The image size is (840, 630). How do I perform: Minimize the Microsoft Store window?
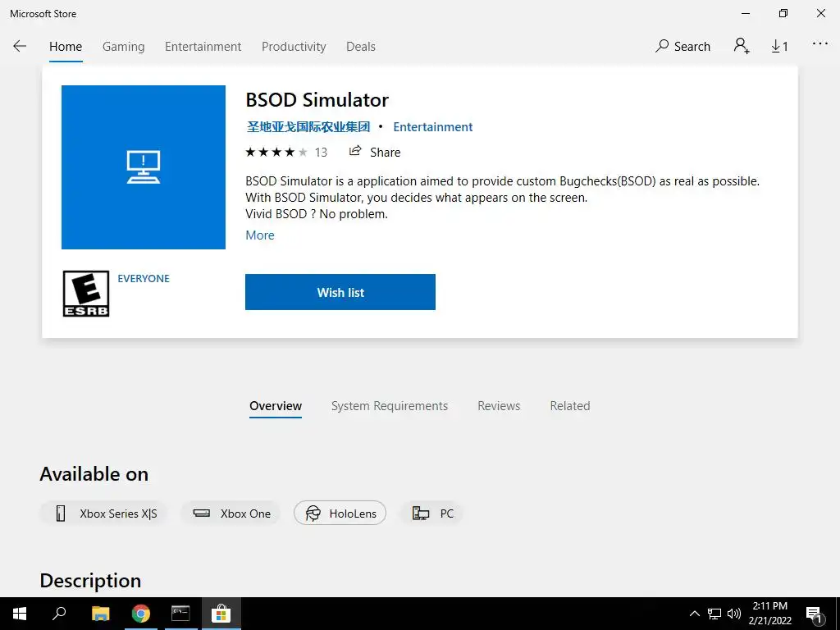[746, 13]
